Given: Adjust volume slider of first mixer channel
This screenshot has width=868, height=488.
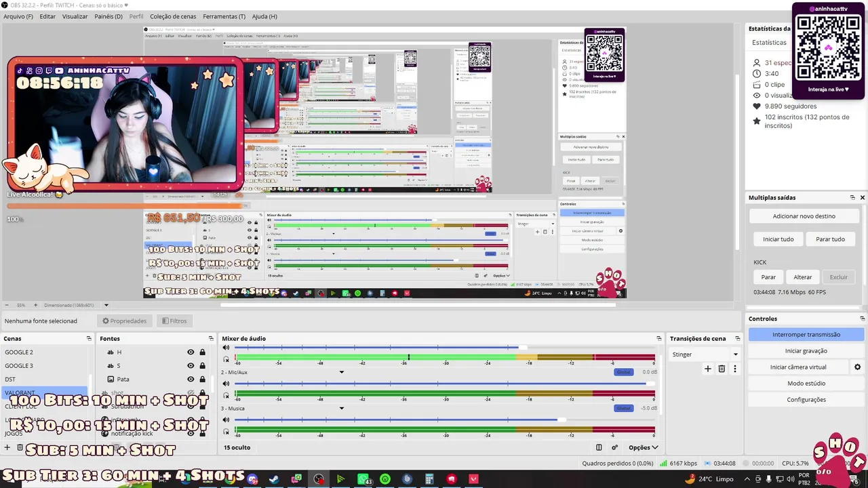Looking at the screenshot, I should [x=522, y=347].
